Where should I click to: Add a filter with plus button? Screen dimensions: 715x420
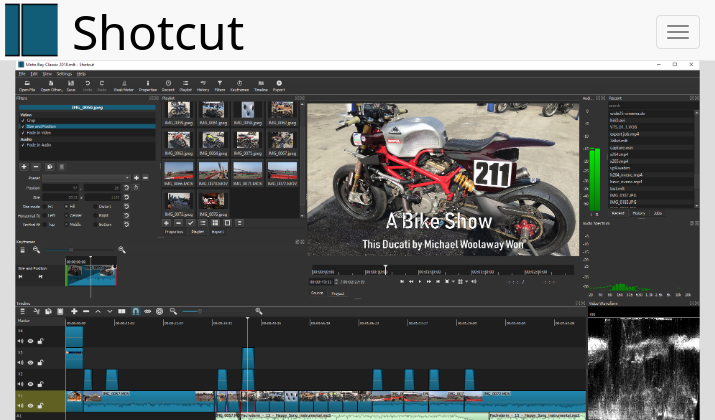(x=24, y=167)
